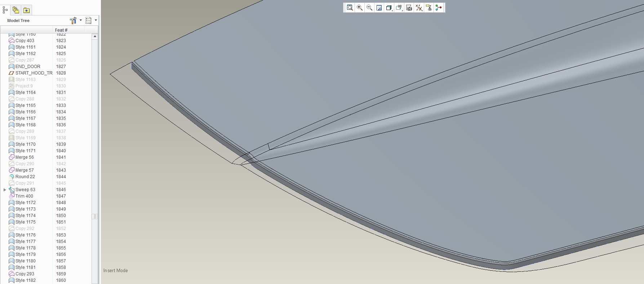Click the Round 22 feature icon
Viewport: 644px width, 284px height.
tap(12, 177)
